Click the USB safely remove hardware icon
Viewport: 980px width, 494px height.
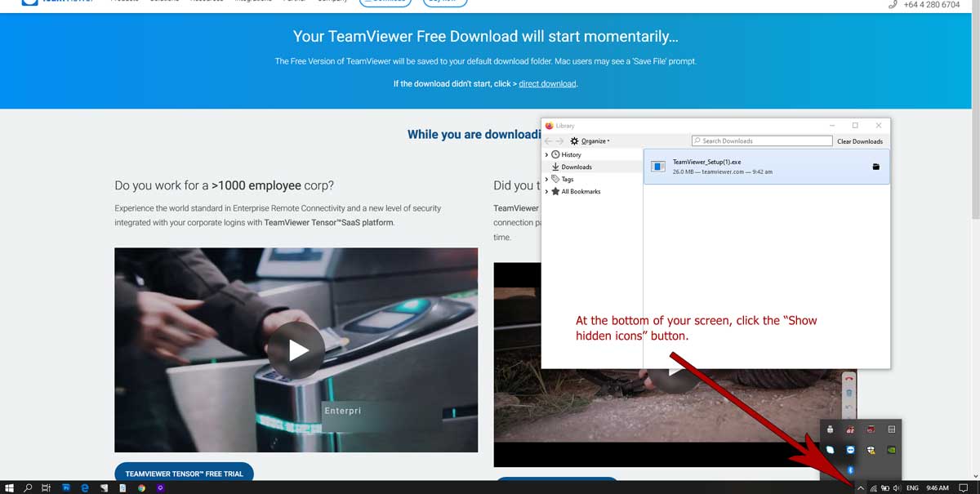point(830,429)
